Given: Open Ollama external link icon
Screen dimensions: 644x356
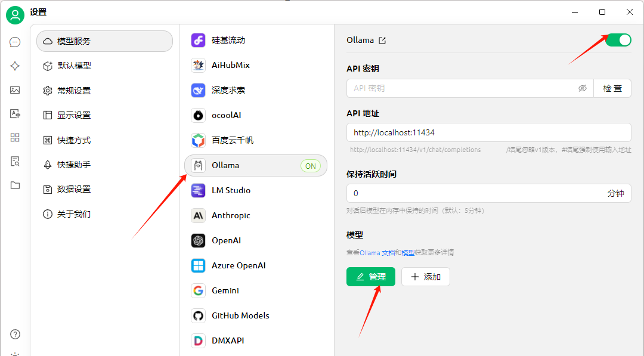Looking at the screenshot, I should [382, 40].
